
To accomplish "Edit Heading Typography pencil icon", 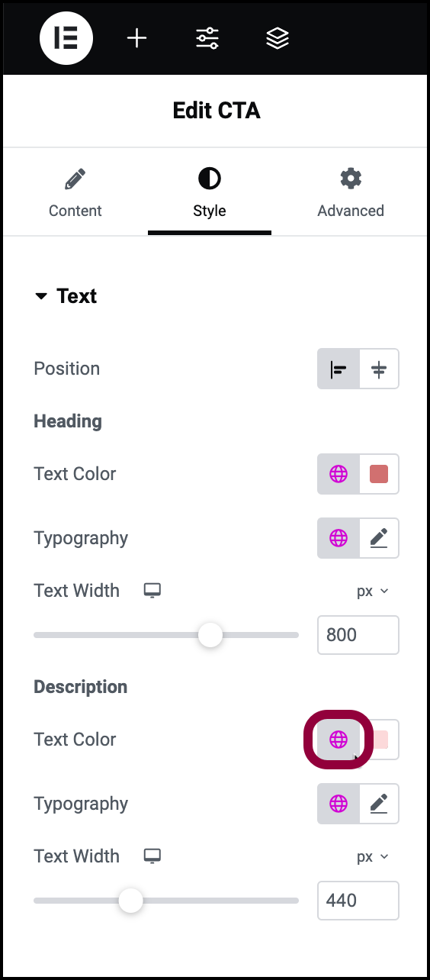I will click(379, 538).
